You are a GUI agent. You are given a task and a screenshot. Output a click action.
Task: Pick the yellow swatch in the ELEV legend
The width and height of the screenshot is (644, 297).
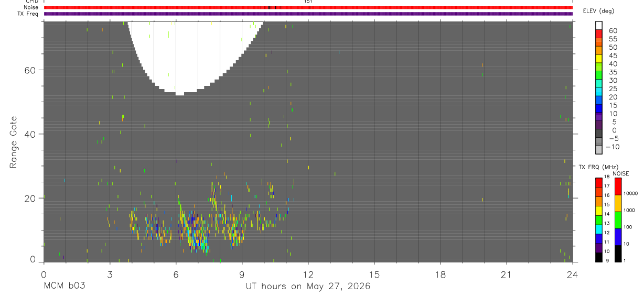599,59
